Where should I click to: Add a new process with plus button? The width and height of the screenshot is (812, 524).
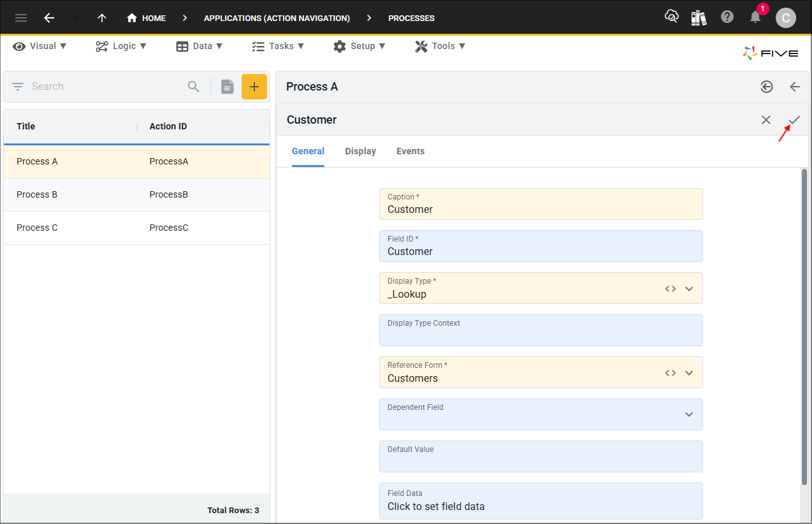click(254, 87)
